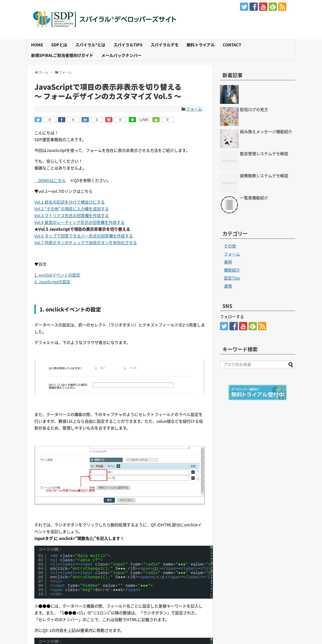322x644 pixels.
Task: Click the form default display screenshot
Action: [120, 377]
